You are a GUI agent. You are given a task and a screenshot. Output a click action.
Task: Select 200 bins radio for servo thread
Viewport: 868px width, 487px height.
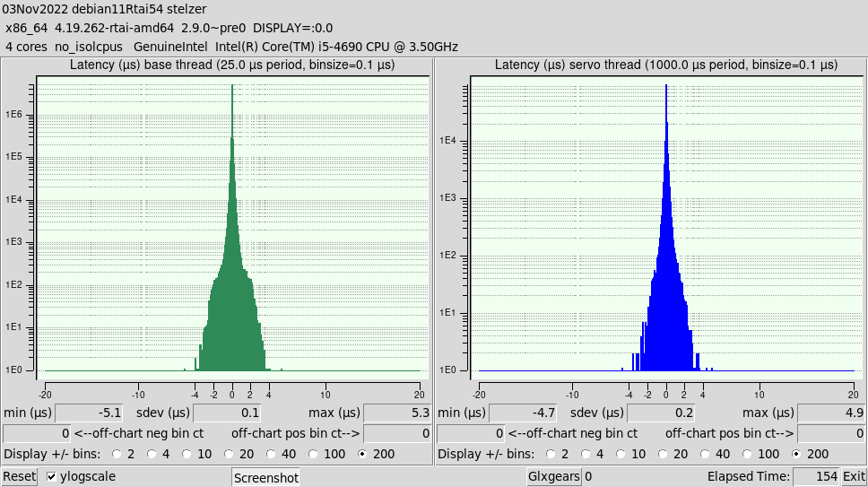[796, 454]
